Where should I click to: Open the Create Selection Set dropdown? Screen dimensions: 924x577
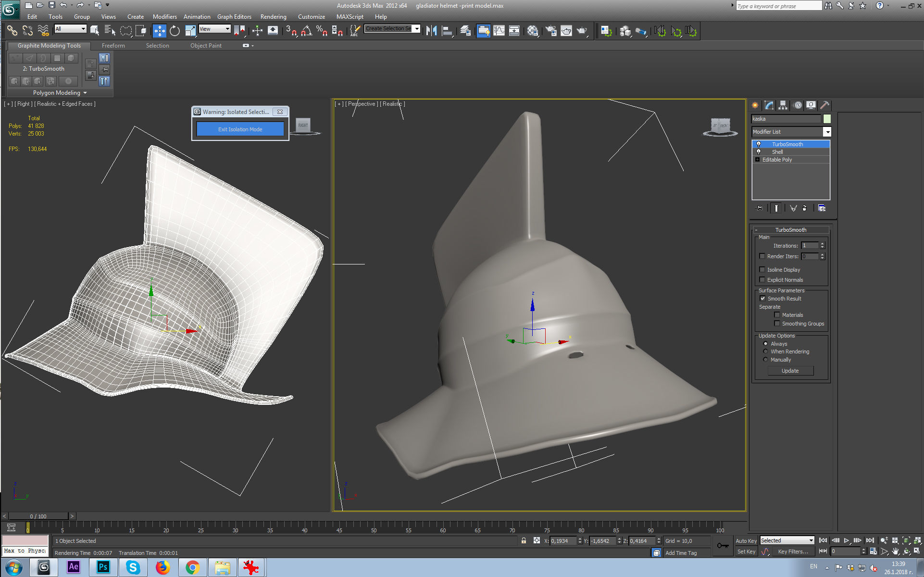(x=417, y=29)
